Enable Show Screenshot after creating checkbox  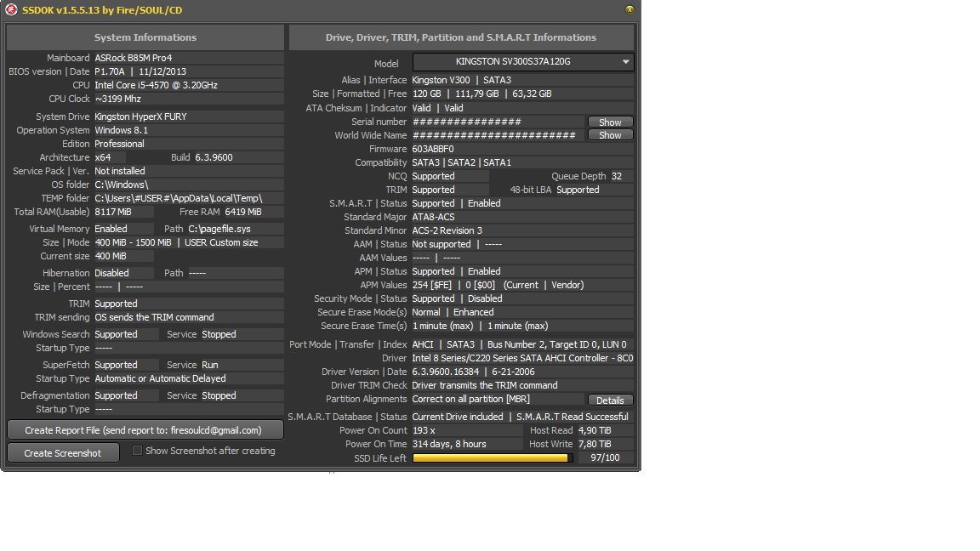pos(137,451)
